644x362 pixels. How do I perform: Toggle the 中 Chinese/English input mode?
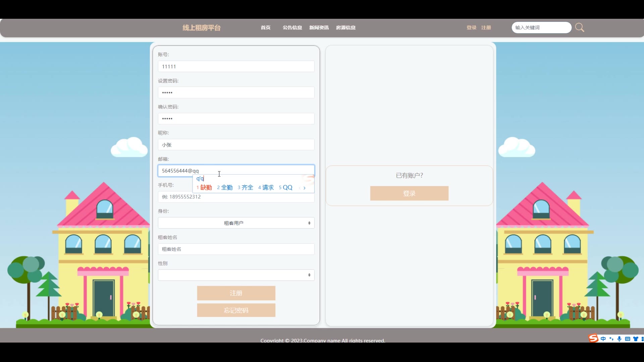point(603,339)
